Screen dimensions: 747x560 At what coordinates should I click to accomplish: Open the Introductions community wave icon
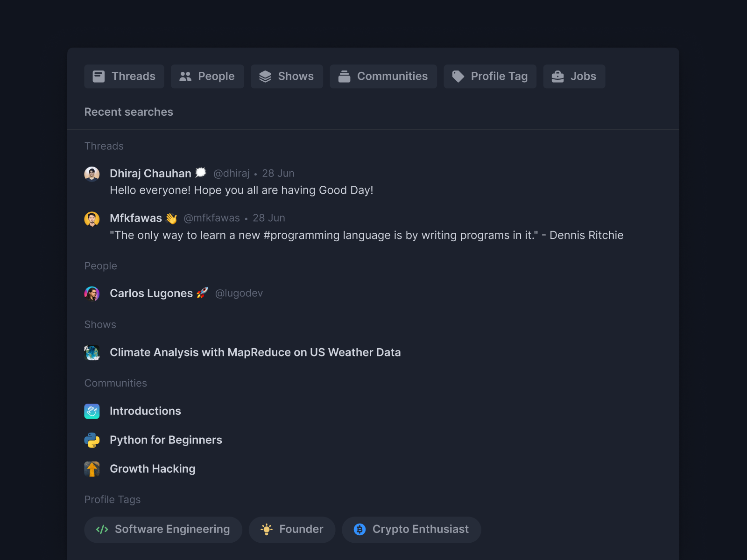pos(92,411)
